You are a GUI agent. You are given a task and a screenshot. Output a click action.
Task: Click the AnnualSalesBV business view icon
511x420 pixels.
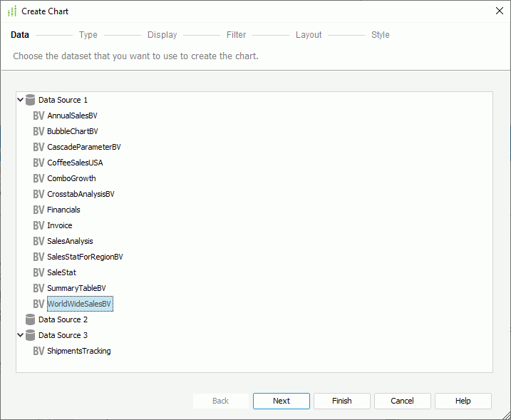click(38, 116)
